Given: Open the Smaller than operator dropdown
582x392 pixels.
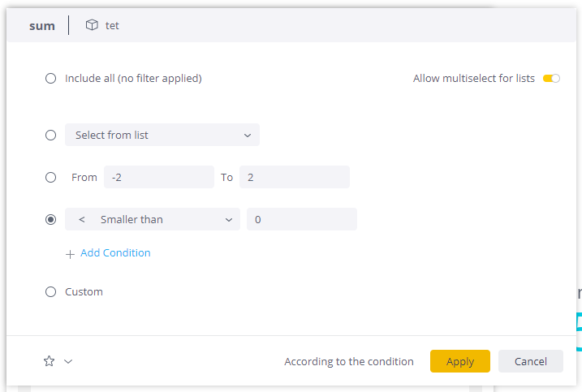Looking at the screenshot, I should [x=153, y=219].
